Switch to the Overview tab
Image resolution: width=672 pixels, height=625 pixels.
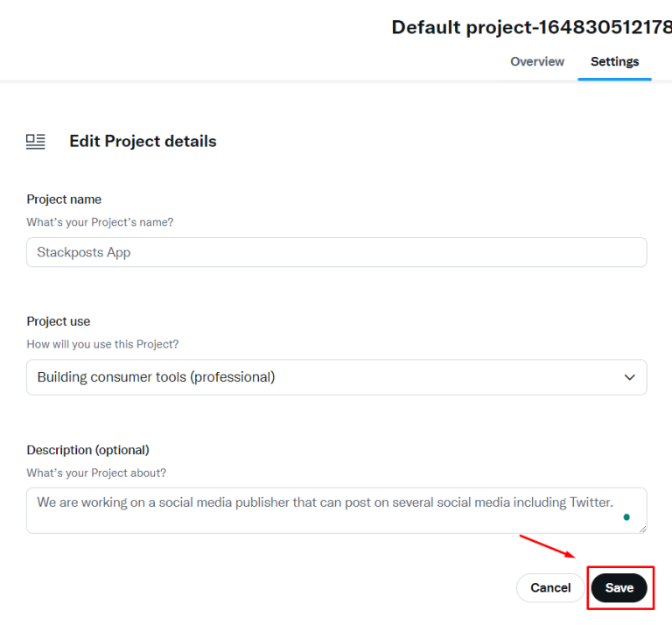click(537, 62)
